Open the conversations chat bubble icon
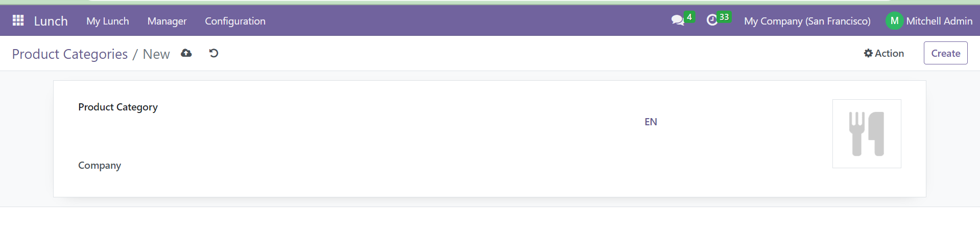 [x=678, y=20]
